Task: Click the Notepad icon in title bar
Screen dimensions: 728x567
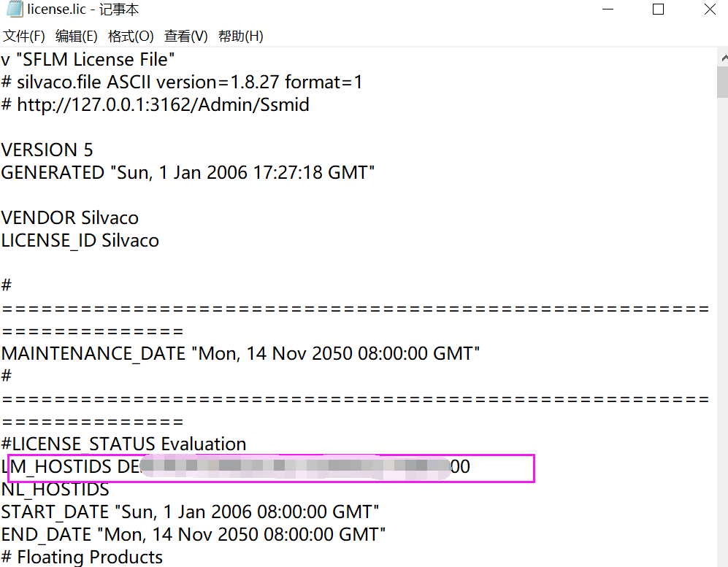Action: (x=15, y=9)
